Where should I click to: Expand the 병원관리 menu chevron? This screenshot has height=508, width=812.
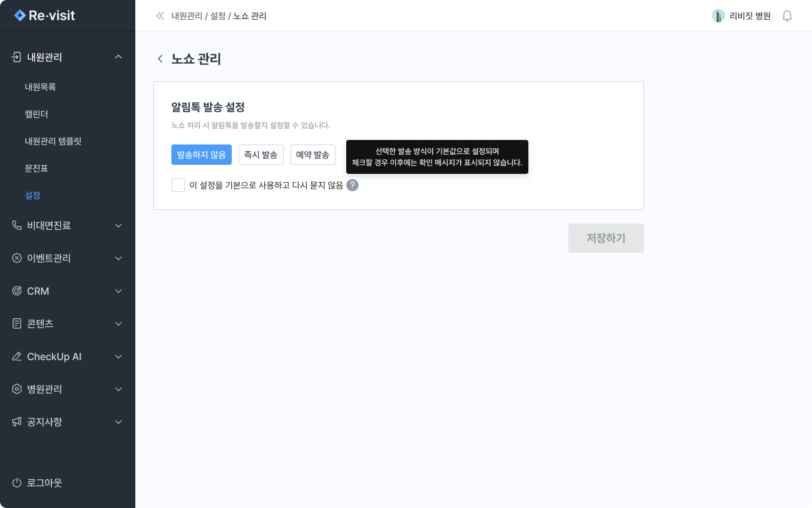click(x=118, y=389)
